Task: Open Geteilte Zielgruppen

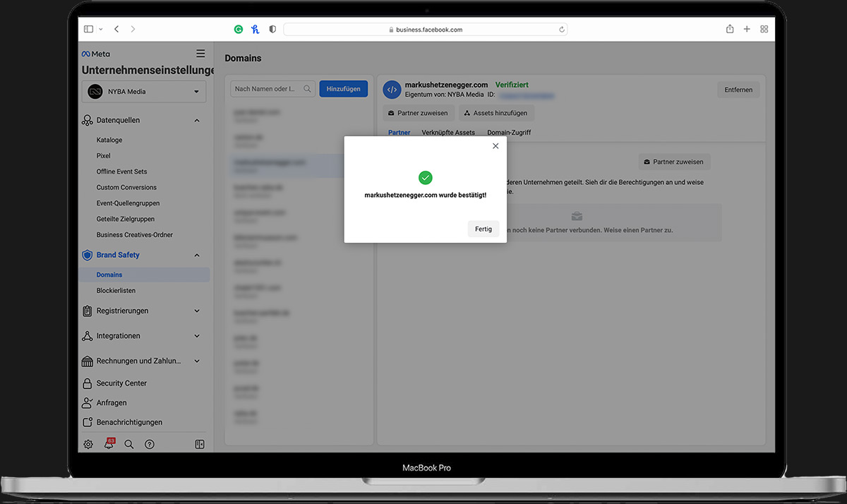Action: click(126, 219)
